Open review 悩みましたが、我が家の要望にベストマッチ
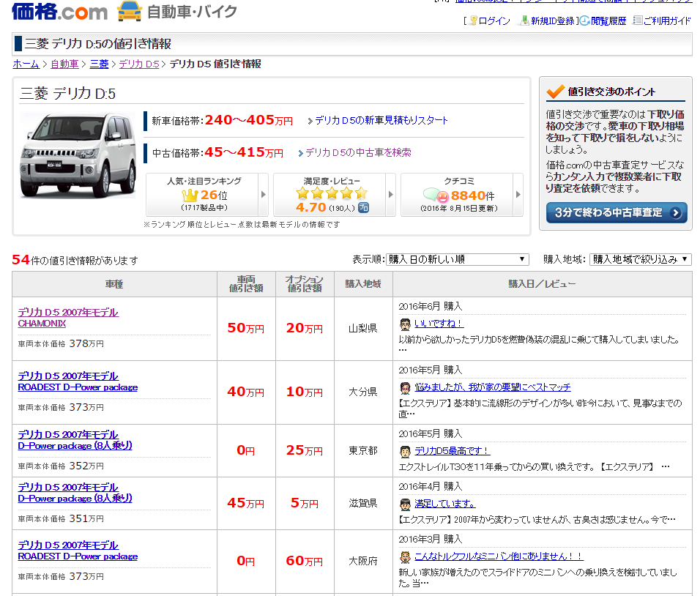 493,387
